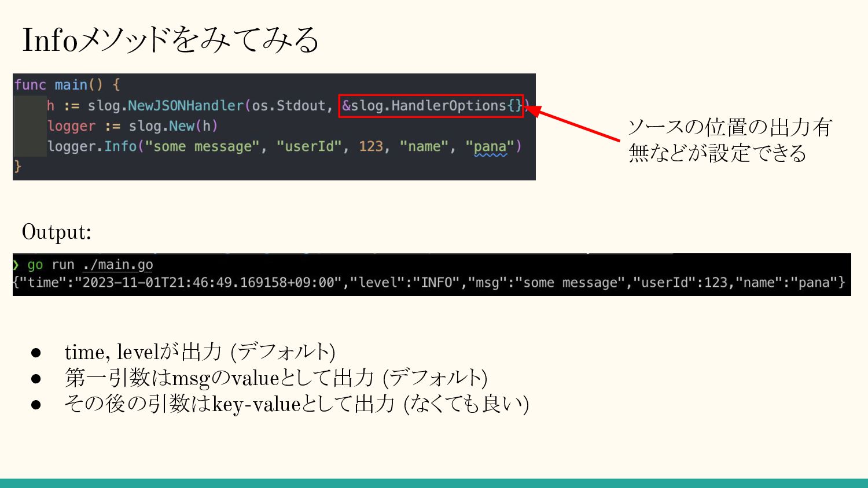This screenshot has width=868, height=488.
Task: Click bullet '第一引数はmsgのvalueとして出力'
Action: click(219, 378)
